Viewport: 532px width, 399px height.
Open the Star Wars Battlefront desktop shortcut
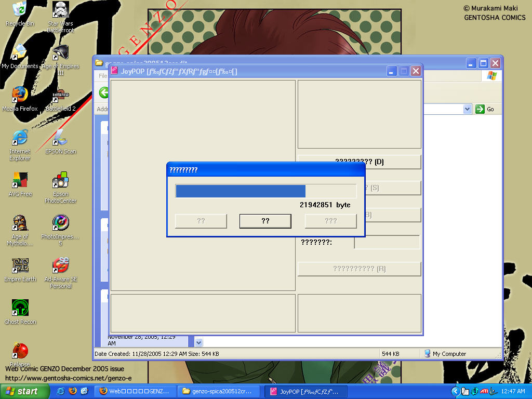(61, 10)
